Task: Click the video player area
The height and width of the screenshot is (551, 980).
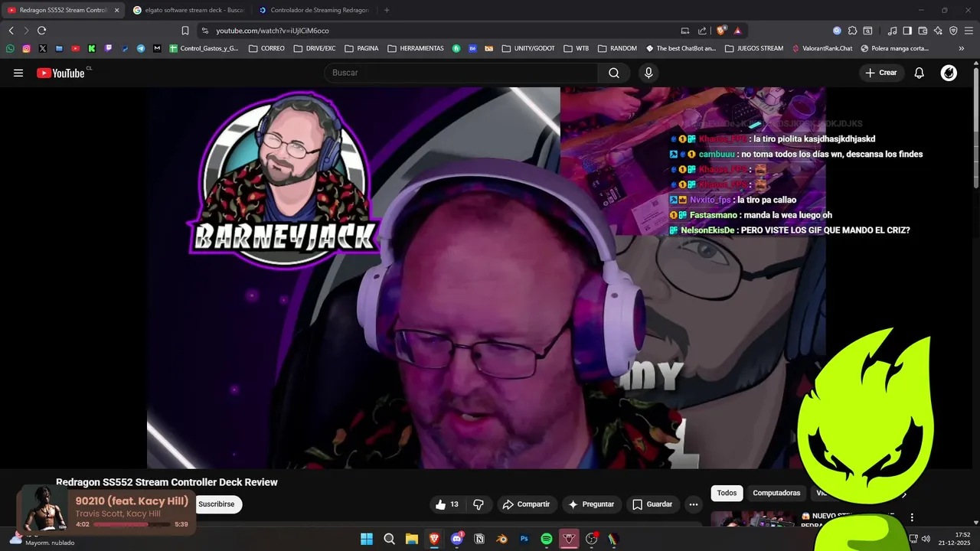Action: coord(486,278)
